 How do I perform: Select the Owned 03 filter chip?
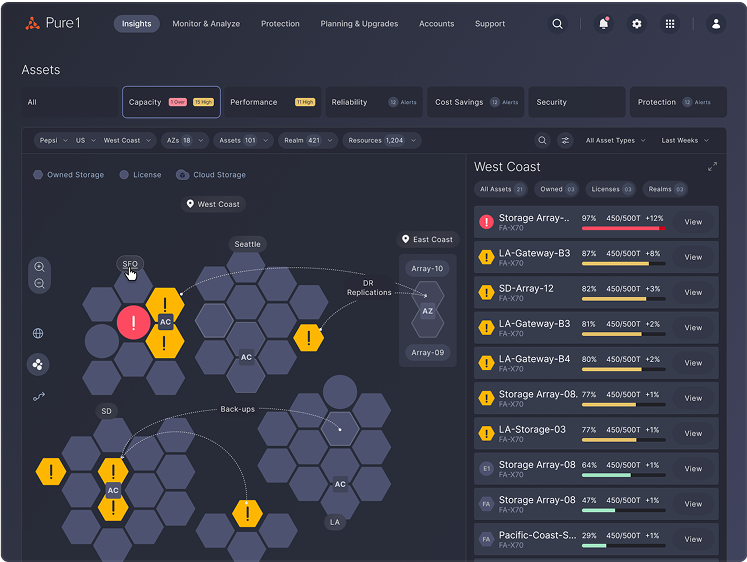(557, 189)
